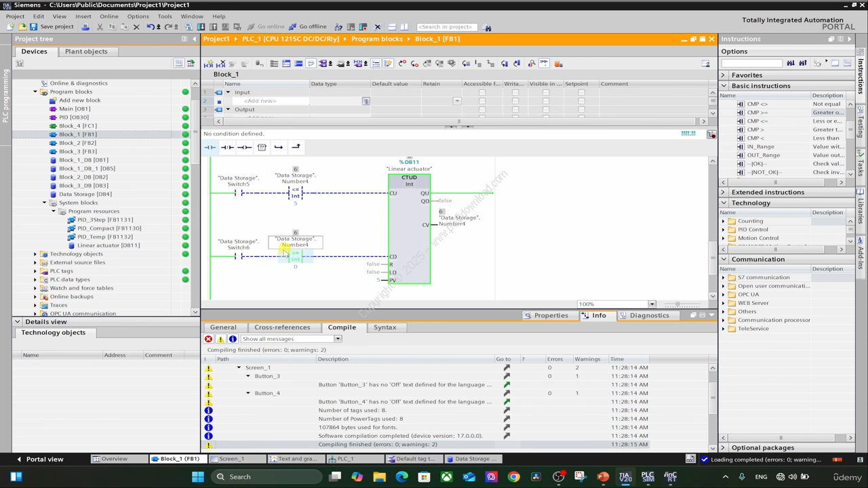Screen dimensions: 868x488
Task: Expand the Extended instructions section
Action: [x=723, y=192]
